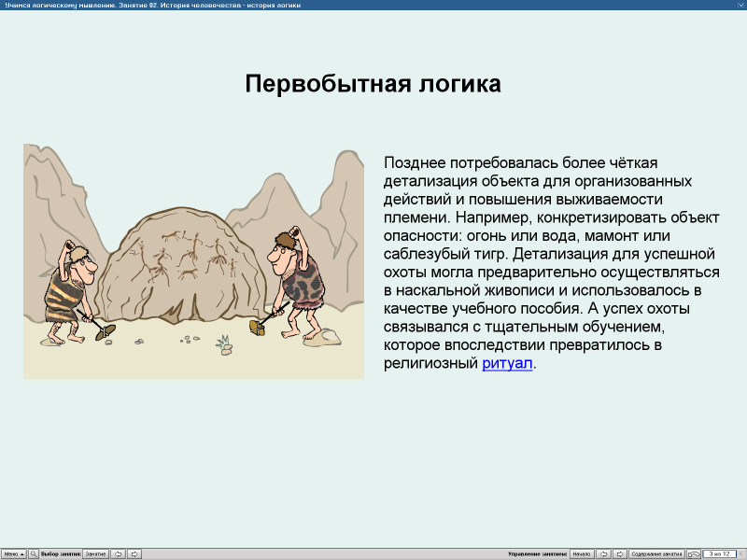Click the right arrow in Выбор занятия toolbar
The height and width of the screenshot is (560, 747).
(x=135, y=553)
